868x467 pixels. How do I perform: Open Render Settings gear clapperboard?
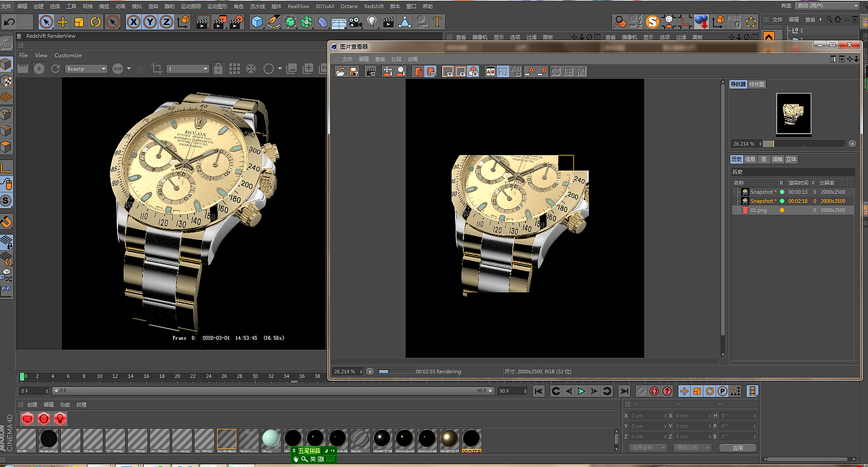point(235,22)
